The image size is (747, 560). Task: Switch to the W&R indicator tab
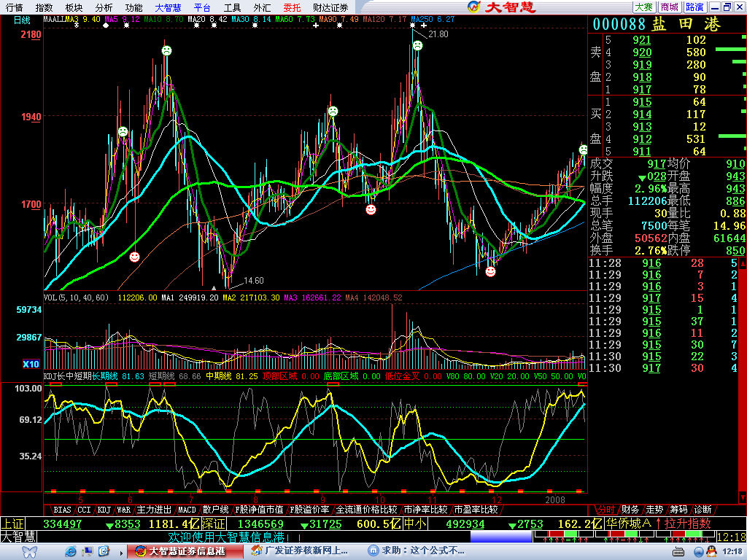coord(124,510)
